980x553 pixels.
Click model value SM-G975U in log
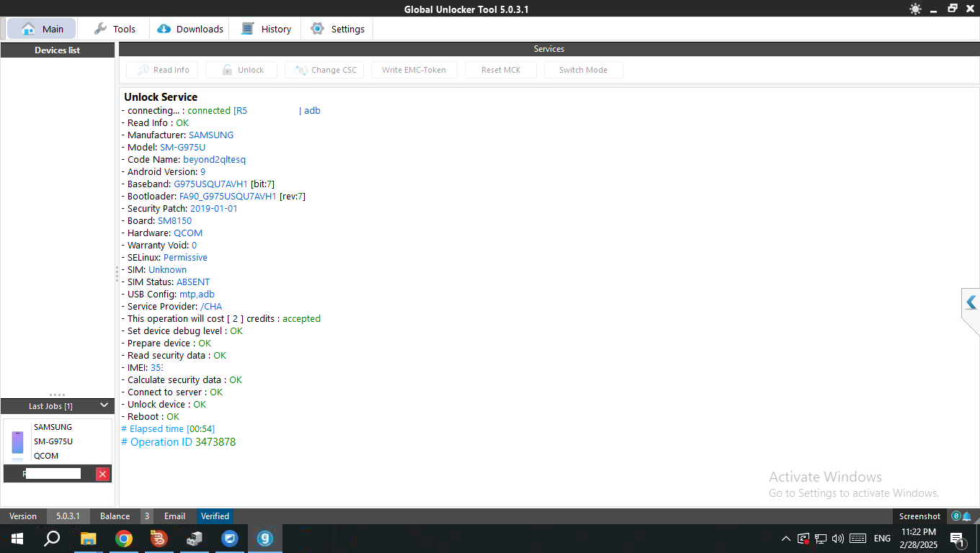(182, 148)
